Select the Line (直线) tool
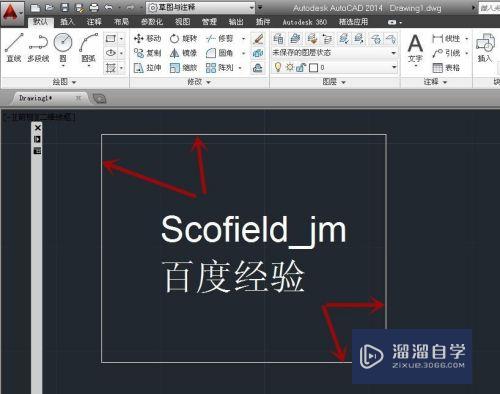Viewport: 500px width, 394px height. [x=14, y=48]
